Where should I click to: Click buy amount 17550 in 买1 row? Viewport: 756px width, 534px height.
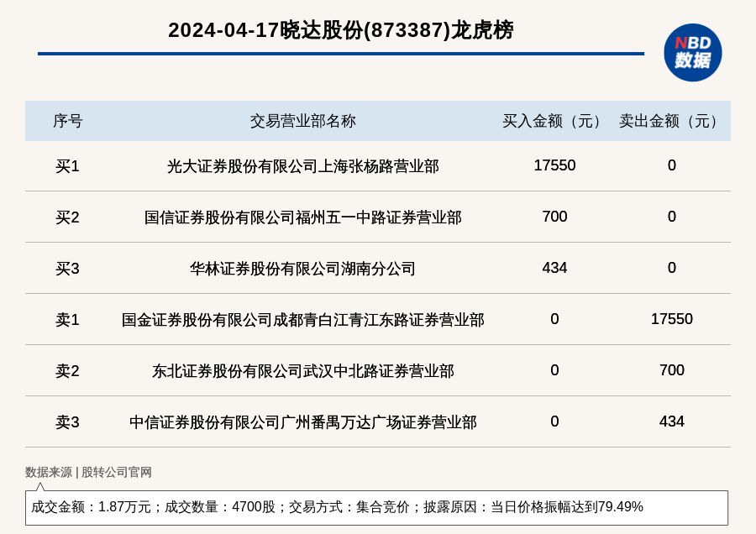(554, 165)
